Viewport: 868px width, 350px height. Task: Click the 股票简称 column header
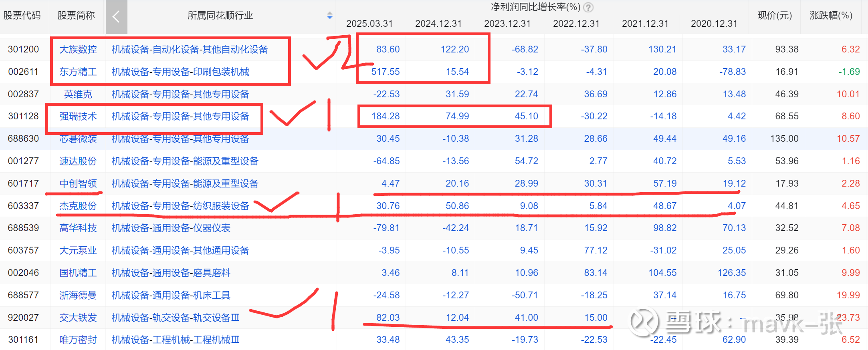[x=76, y=16]
